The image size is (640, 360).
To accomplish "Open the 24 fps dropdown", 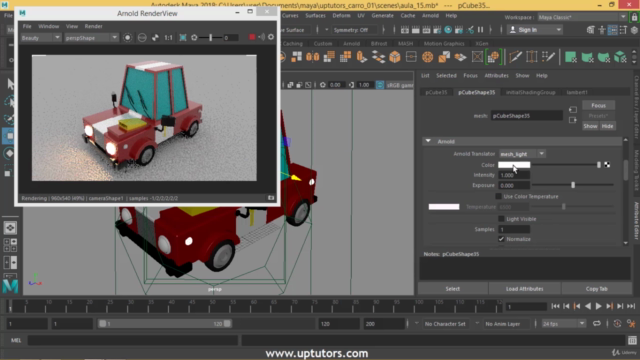I will pos(563,324).
